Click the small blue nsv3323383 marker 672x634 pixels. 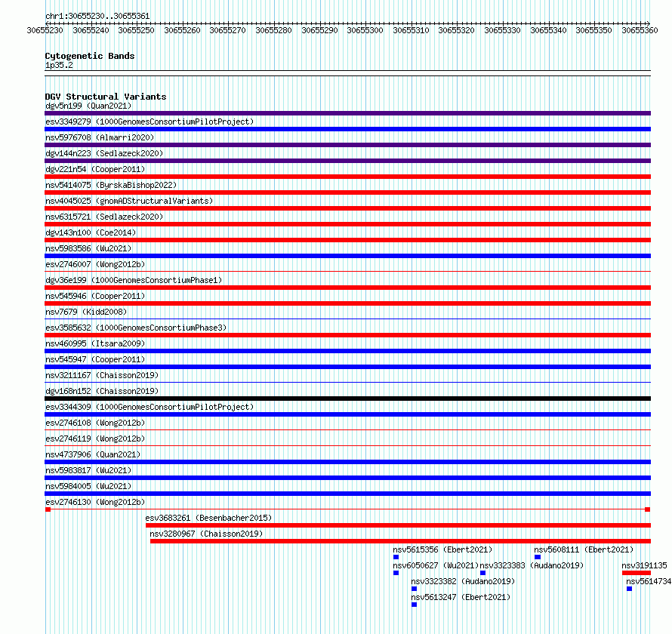[x=483, y=573]
